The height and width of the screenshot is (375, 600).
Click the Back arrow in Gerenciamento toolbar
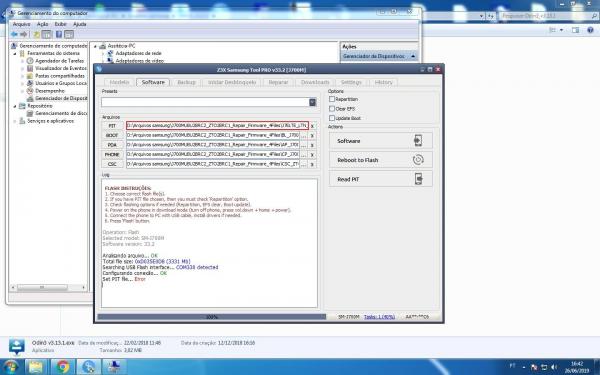pos(15,34)
